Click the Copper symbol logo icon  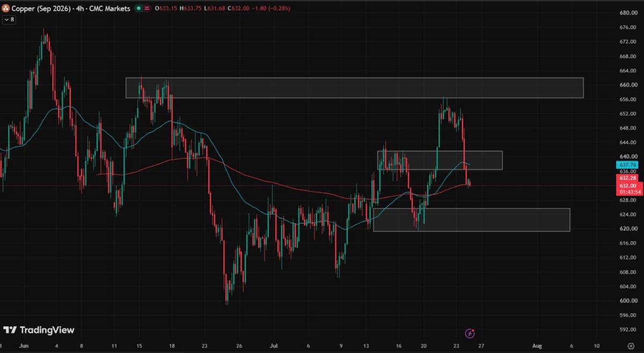point(6,9)
